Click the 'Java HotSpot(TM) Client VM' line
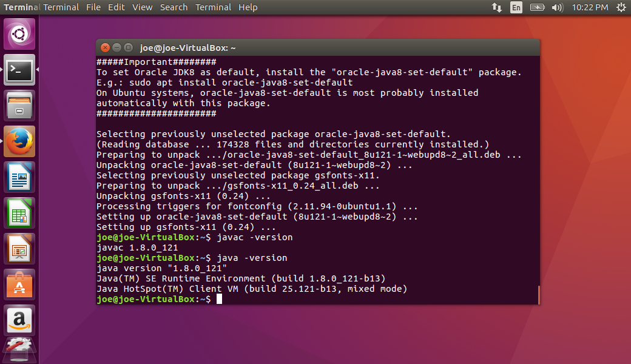The height and width of the screenshot is (364, 631). (x=252, y=289)
